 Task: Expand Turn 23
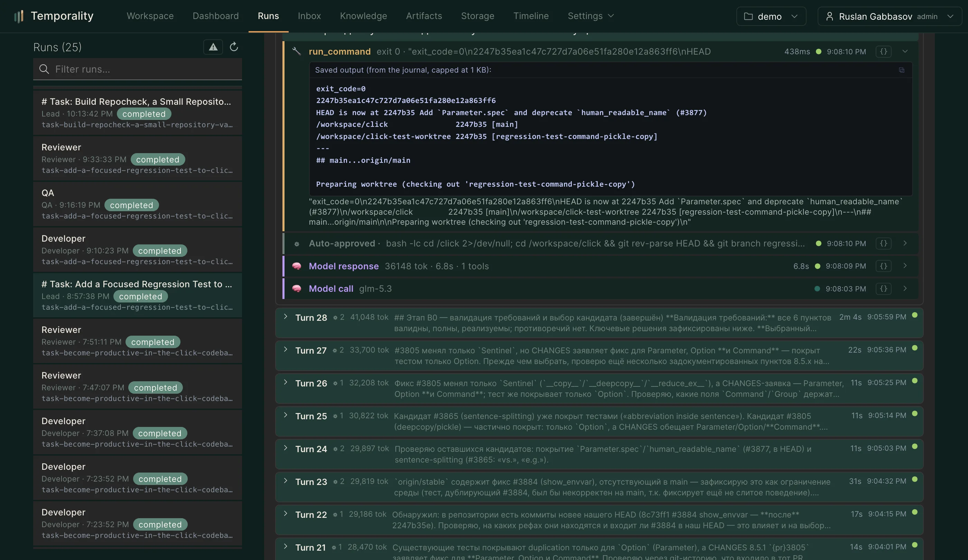286,480
